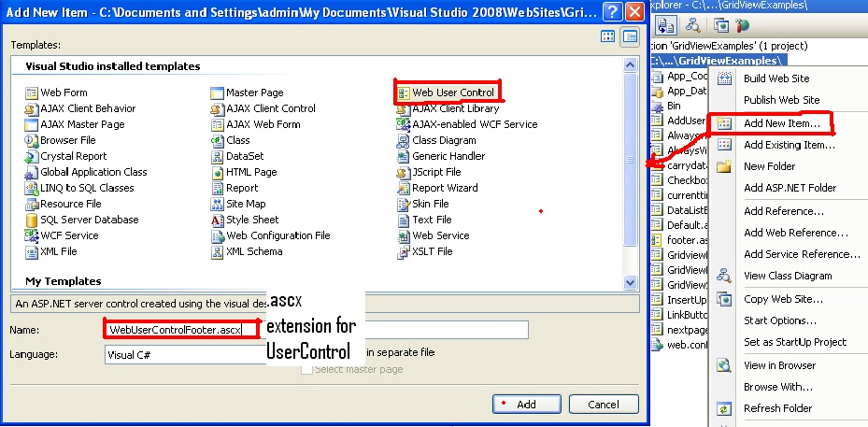Select the Report Wizard template

coord(437,188)
